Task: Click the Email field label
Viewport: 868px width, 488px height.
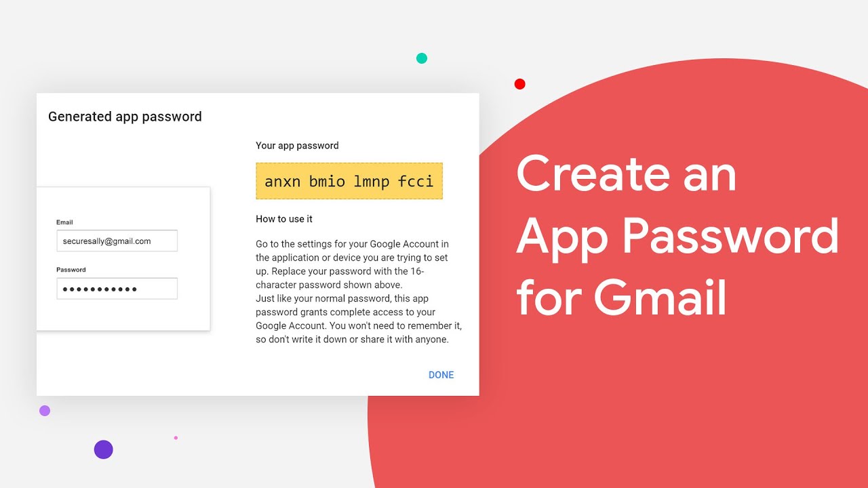Action: pyautogui.click(x=64, y=222)
